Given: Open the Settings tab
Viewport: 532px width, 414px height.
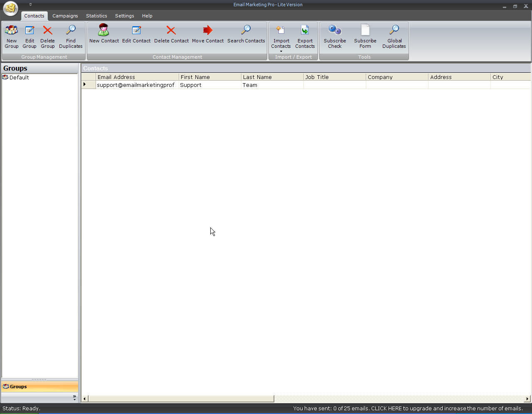Looking at the screenshot, I should [x=124, y=16].
